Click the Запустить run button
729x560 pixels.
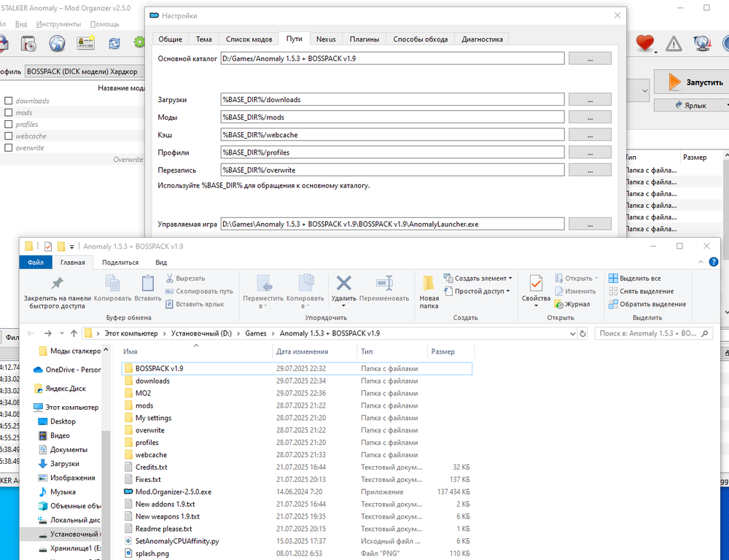691,82
